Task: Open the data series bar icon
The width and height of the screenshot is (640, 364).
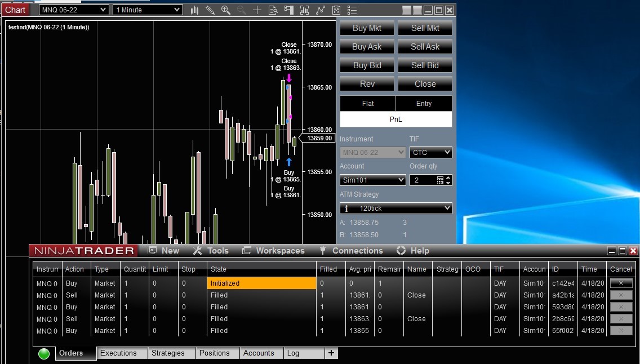Action: tap(304, 10)
